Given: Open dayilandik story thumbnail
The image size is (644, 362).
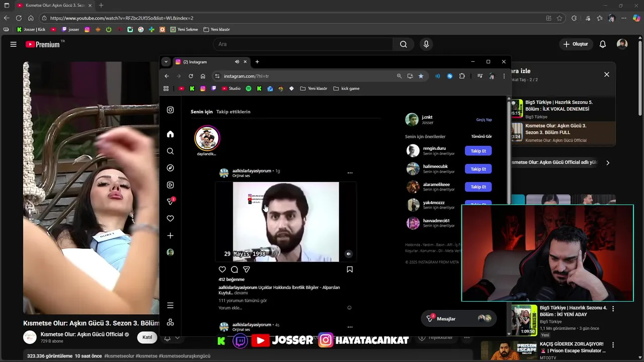Looking at the screenshot, I should point(207,138).
